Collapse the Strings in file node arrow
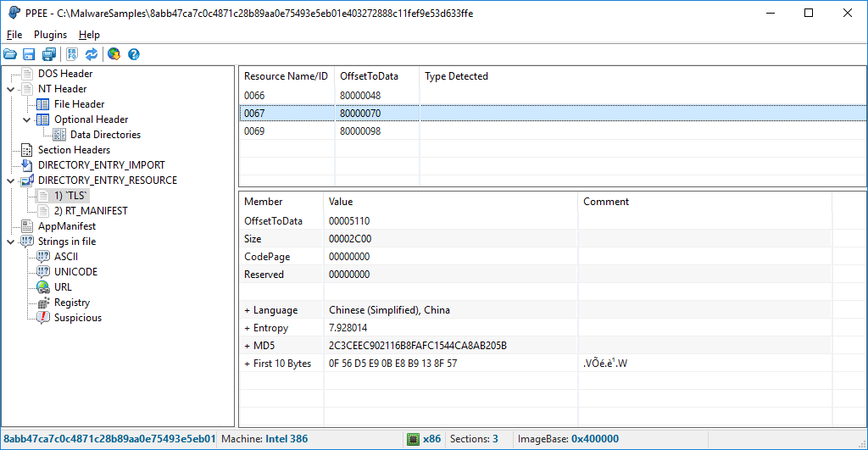The width and height of the screenshot is (868, 450). tap(10, 242)
